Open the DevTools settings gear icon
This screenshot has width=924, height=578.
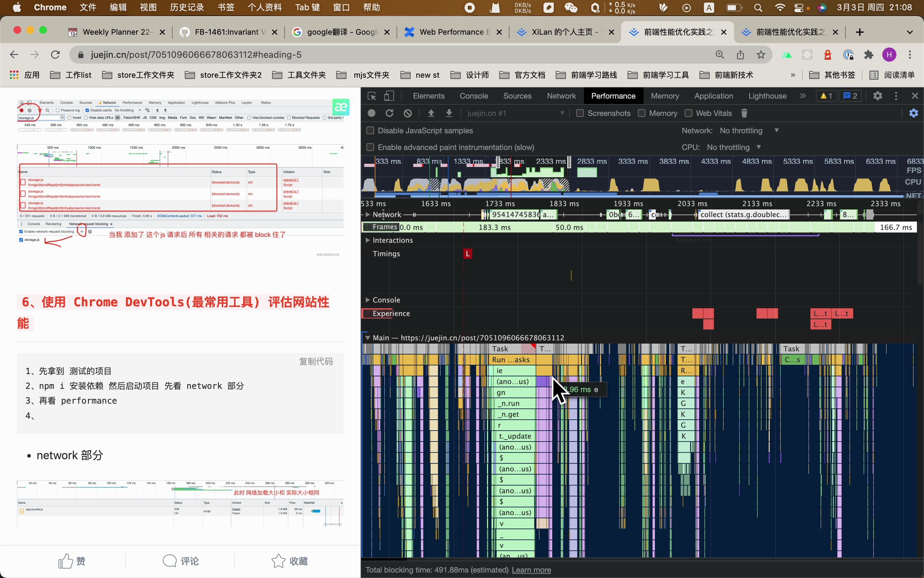point(877,96)
